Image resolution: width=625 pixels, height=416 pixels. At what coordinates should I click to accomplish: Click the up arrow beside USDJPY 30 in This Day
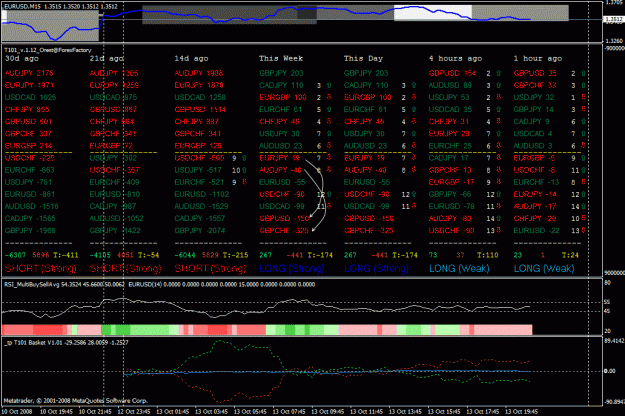point(414,133)
